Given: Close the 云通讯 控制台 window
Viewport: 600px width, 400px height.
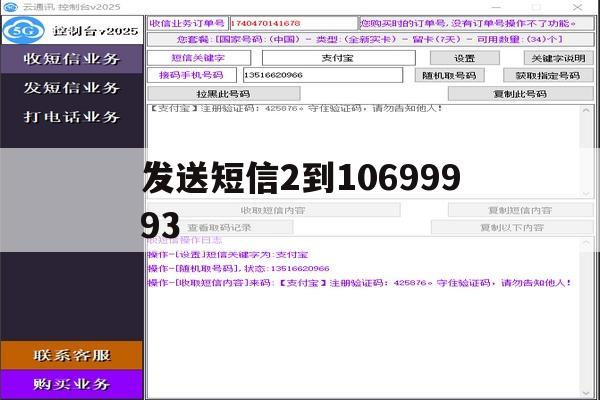Looking at the screenshot, I should click(578, 7).
